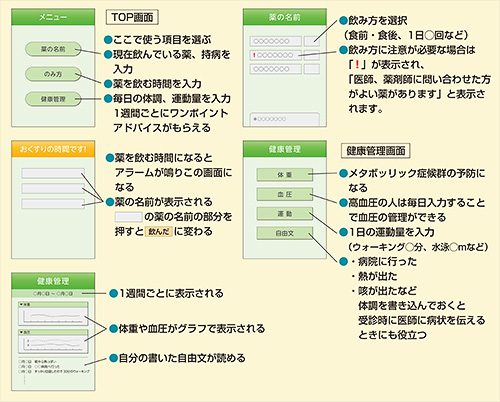Open 健康管理 button in the menu screen

(53, 99)
